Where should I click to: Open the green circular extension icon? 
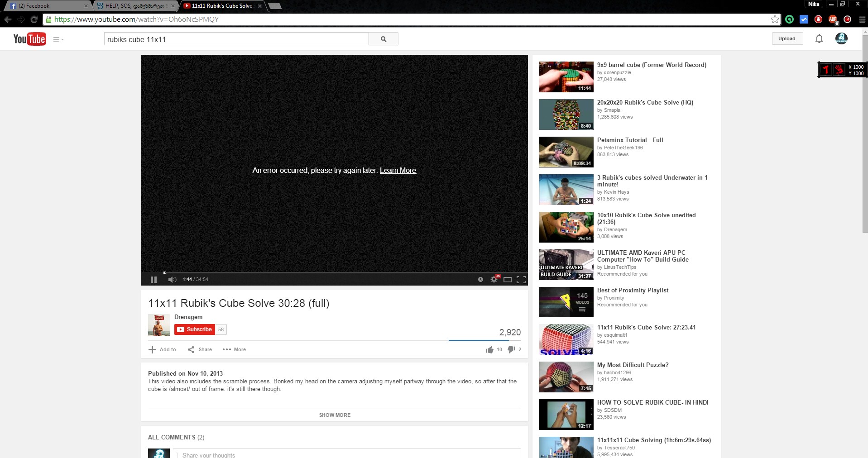(789, 19)
